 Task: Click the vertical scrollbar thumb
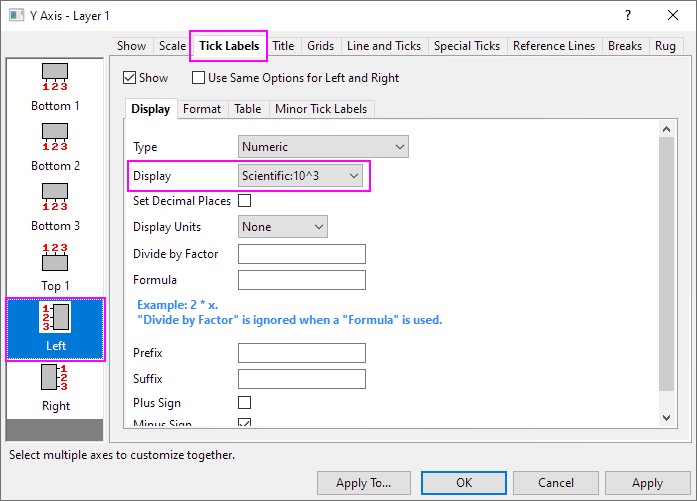coord(666,264)
